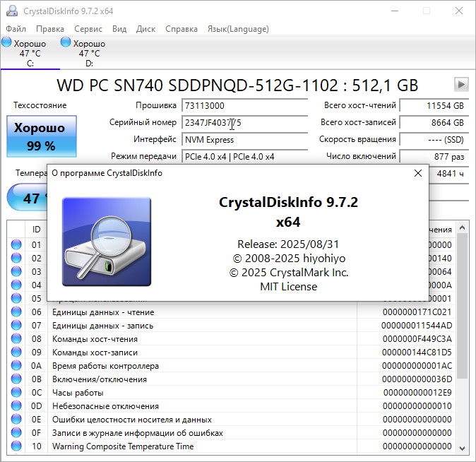The width and height of the screenshot is (476, 462).
Task: Click the Хорошо 99 % health status button
Action: coord(42,136)
